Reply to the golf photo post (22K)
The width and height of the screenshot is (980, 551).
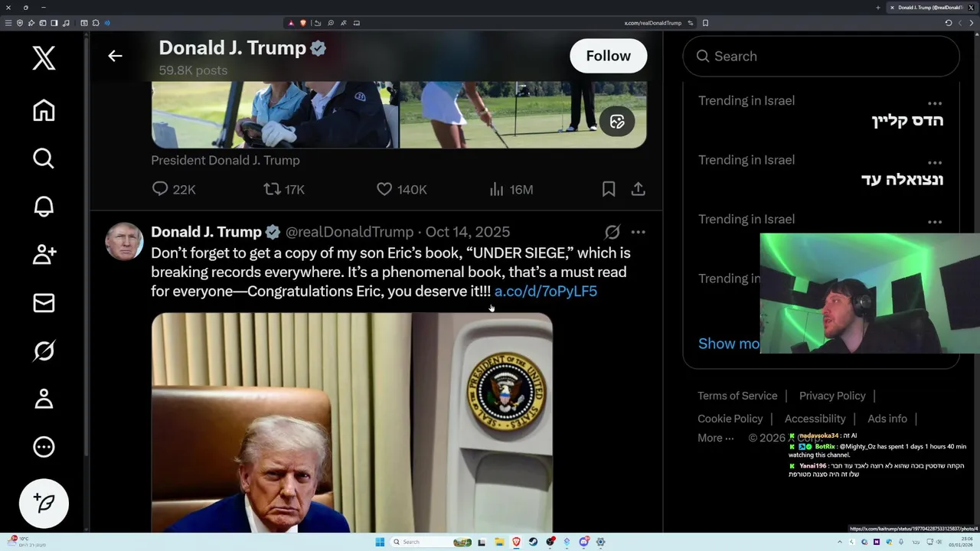(174, 189)
